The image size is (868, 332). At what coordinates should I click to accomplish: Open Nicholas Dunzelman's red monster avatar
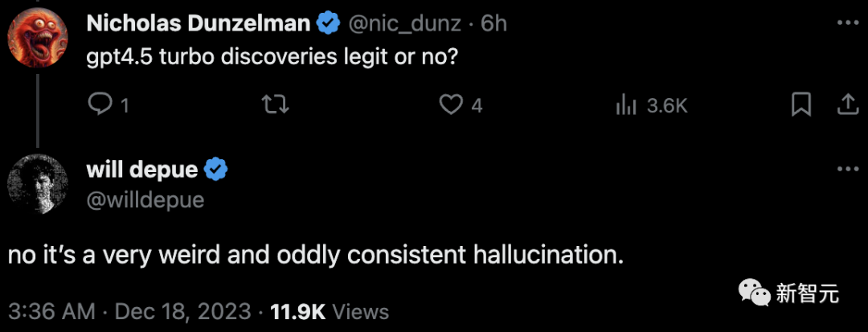(38, 38)
